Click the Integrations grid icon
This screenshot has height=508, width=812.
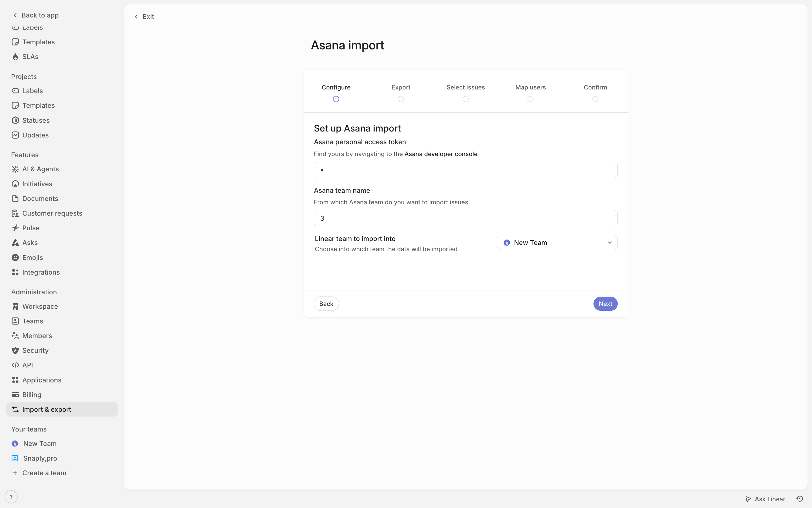pyautogui.click(x=15, y=272)
